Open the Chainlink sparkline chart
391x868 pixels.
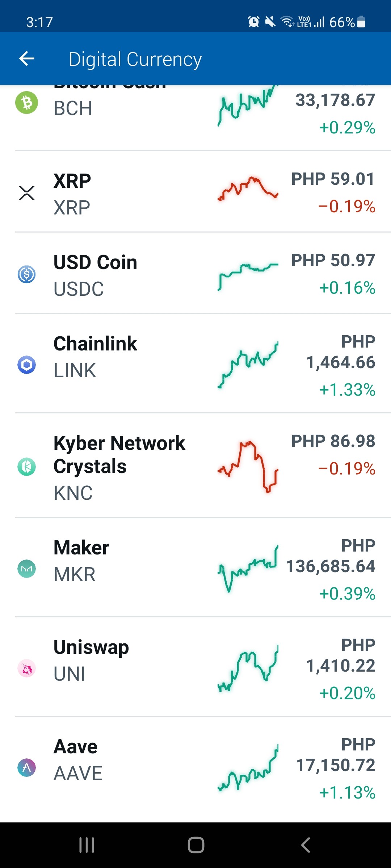[248, 365]
